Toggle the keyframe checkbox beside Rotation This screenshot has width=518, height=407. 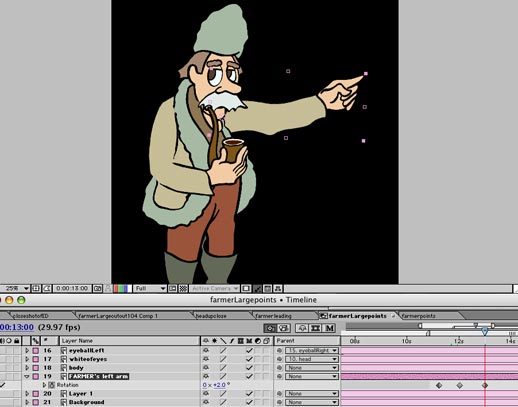(3, 385)
